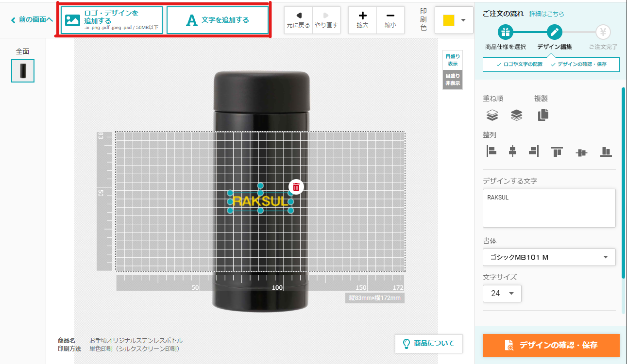This screenshot has height=364, width=627.
Task: Select 全面 bottle thumbnail
Action: click(x=23, y=71)
